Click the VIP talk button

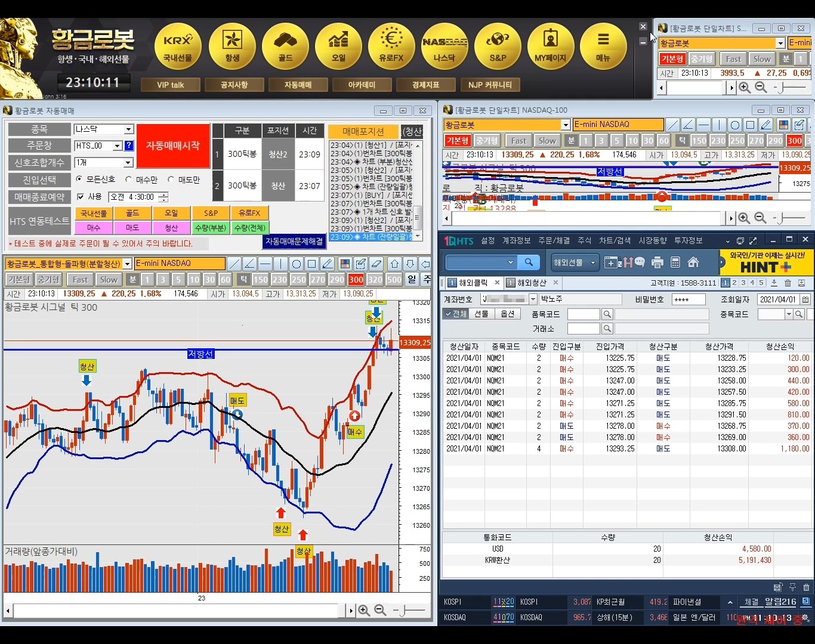[171, 85]
